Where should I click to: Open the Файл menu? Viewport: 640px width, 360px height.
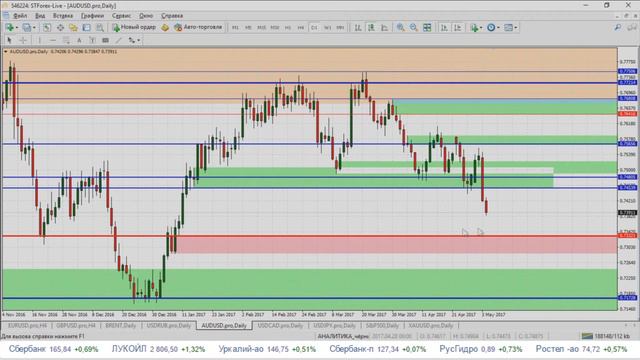point(20,16)
